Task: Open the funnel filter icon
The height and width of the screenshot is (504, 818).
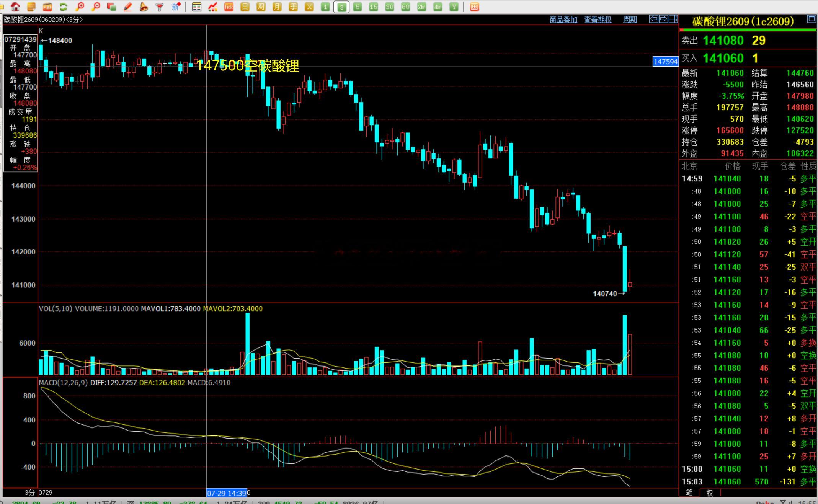Action: [x=160, y=7]
